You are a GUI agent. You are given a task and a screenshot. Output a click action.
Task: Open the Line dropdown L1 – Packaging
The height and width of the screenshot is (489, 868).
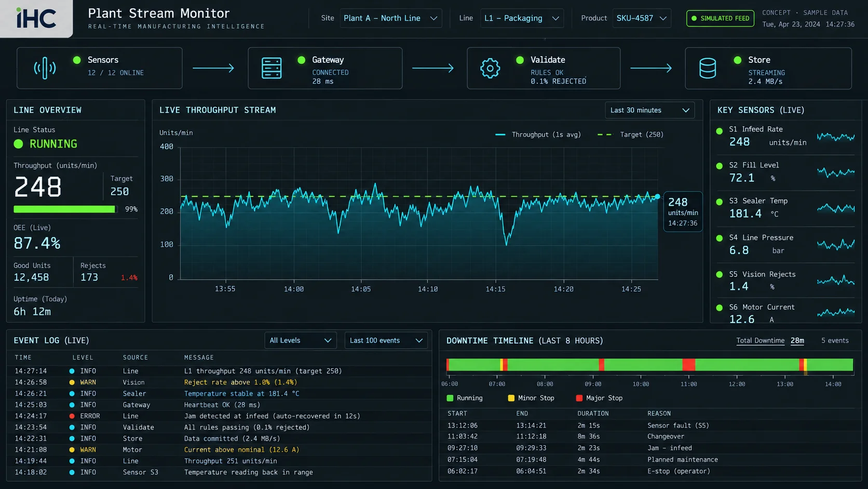pos(522,18)
